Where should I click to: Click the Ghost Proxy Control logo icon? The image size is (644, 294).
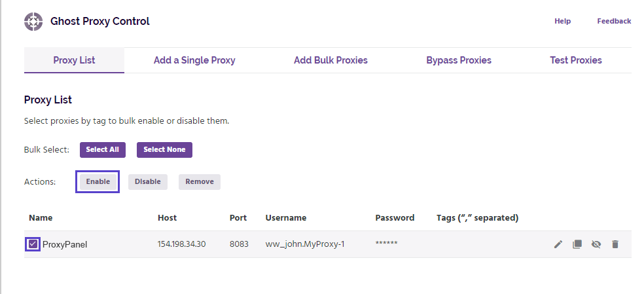[33, 22]
